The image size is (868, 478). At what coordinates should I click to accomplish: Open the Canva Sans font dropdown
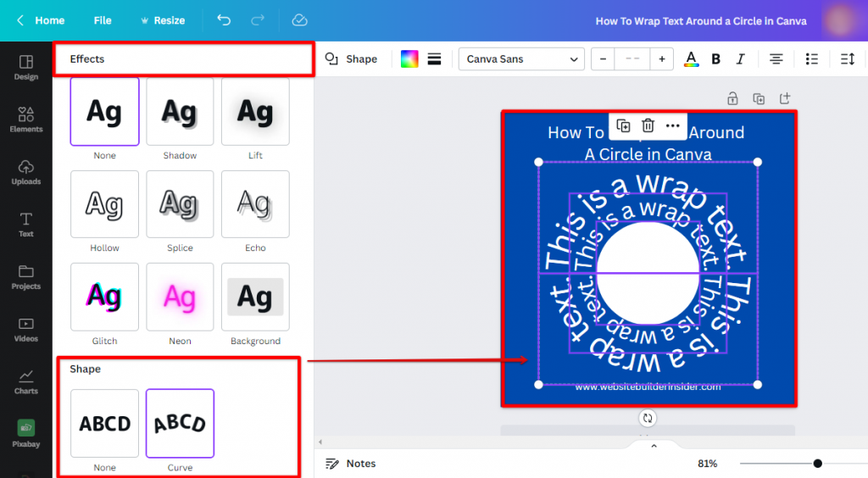[x=521, y=58]
